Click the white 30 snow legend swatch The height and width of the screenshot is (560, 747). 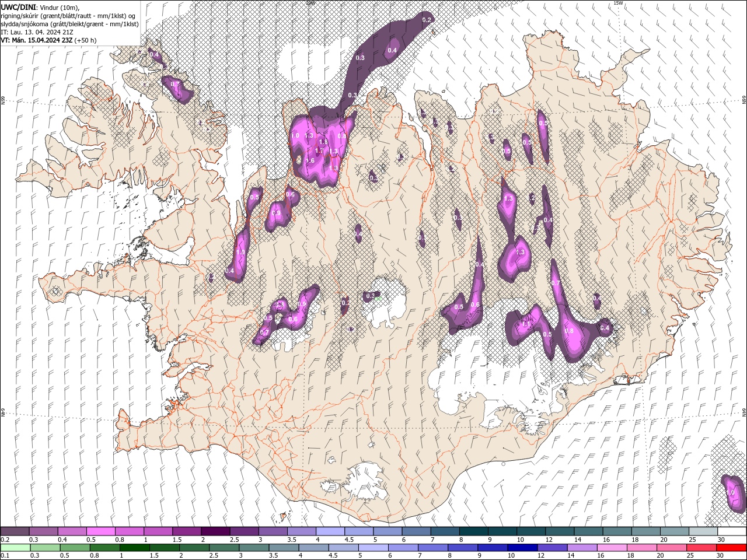coord(732,531)
